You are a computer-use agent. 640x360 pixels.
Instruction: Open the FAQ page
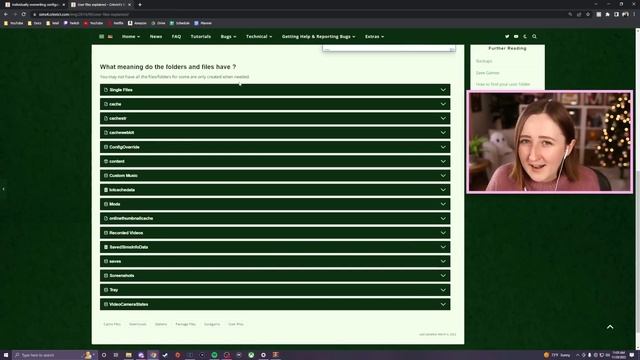176,36
